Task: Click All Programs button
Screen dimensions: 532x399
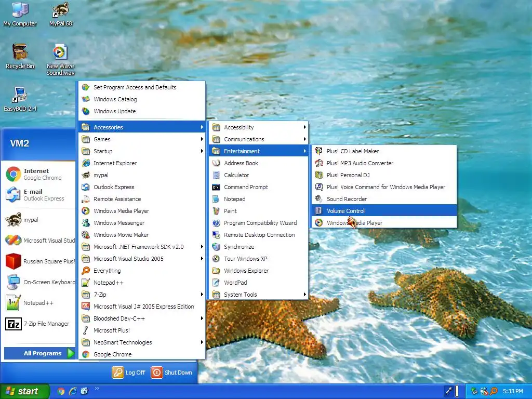Action: tap(39, 353)
